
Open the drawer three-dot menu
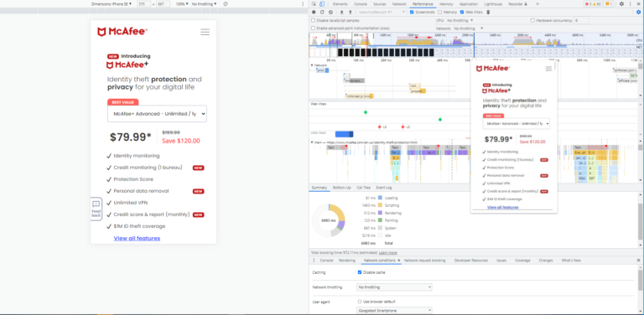[x=314, y=260]
